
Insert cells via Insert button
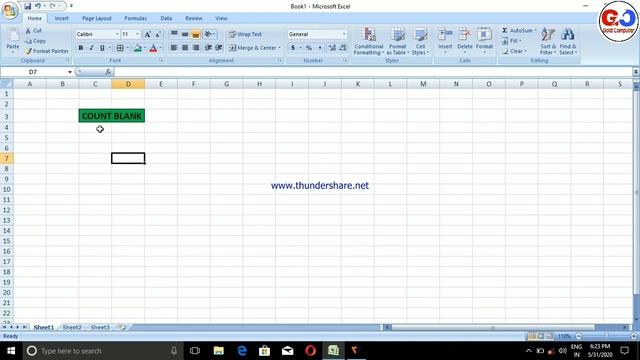click(445, 40)
